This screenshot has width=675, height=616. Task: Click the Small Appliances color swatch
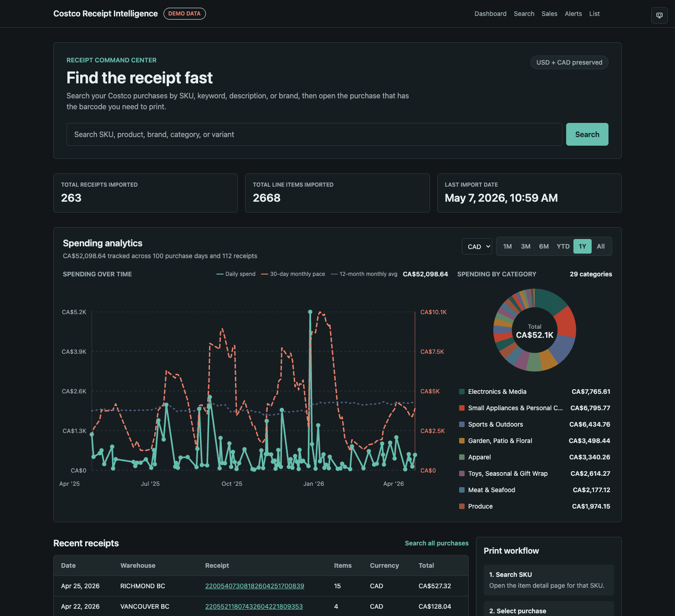pyautogui.click(x=462, y=408)
